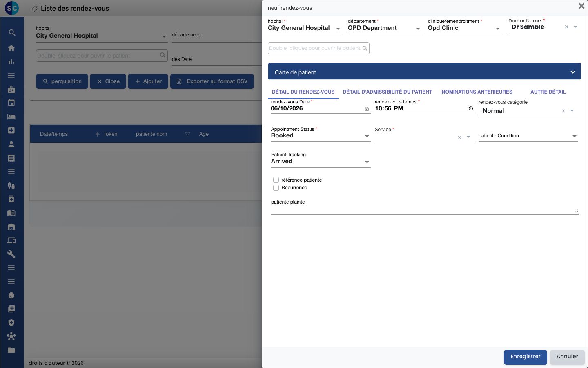Open the patiente Condition dropdown
The height and width of the screenshot is (368, 588).
[x=528, y=136]
